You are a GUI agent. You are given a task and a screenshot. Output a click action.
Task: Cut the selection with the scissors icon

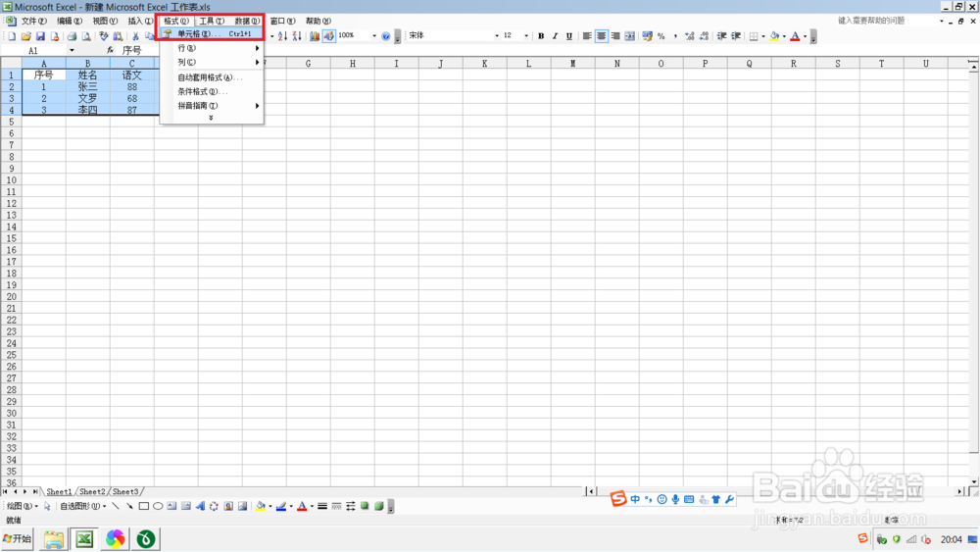pos(135,36)
